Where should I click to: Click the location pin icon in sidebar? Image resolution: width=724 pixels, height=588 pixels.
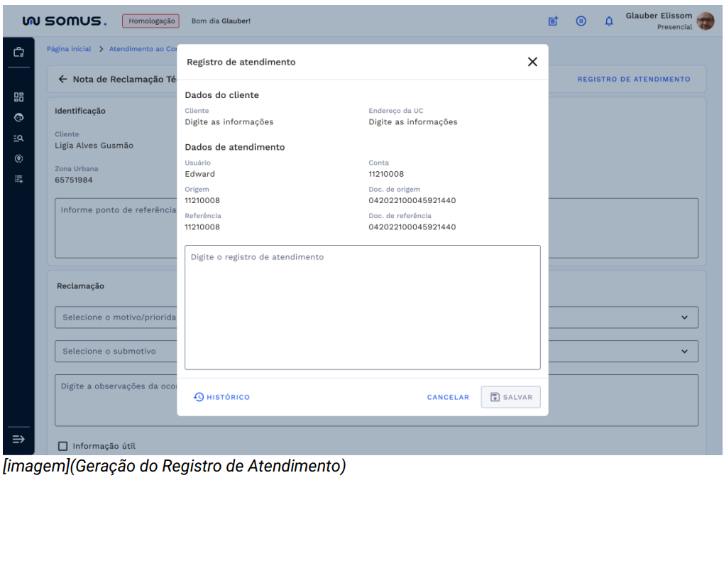[x=18, y=158]
